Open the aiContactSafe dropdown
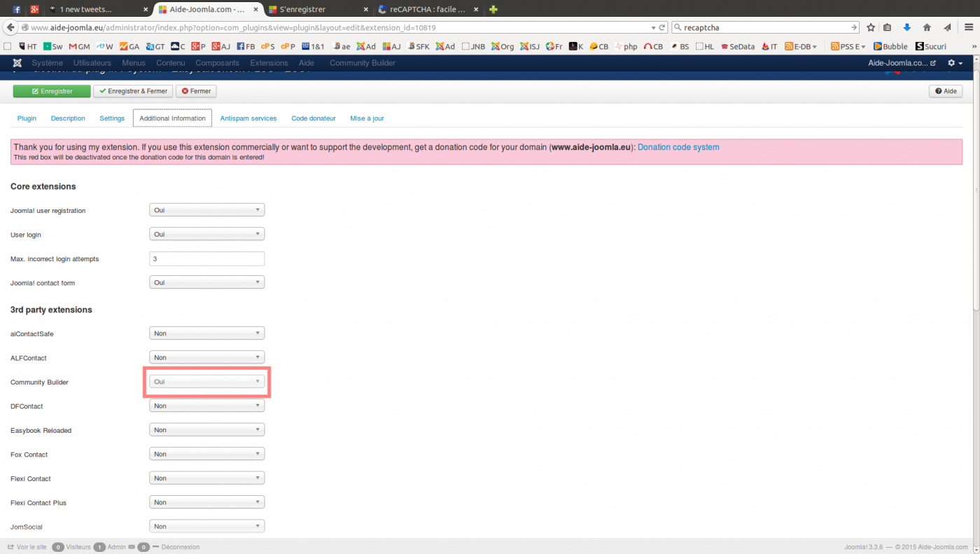Viewport: 980px width, 554px height. pos(206,333)
